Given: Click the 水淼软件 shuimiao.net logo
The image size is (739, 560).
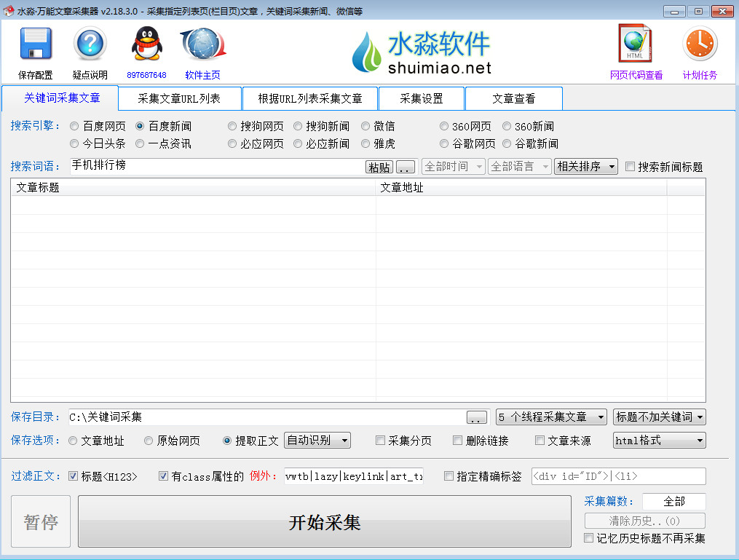Looking at the screenshot, I should (422, 52).
